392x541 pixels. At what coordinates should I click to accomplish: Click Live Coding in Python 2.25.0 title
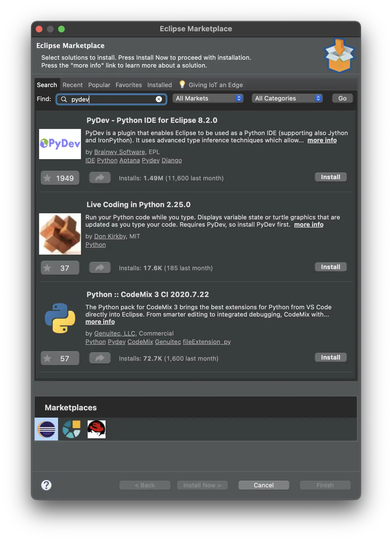138,205
